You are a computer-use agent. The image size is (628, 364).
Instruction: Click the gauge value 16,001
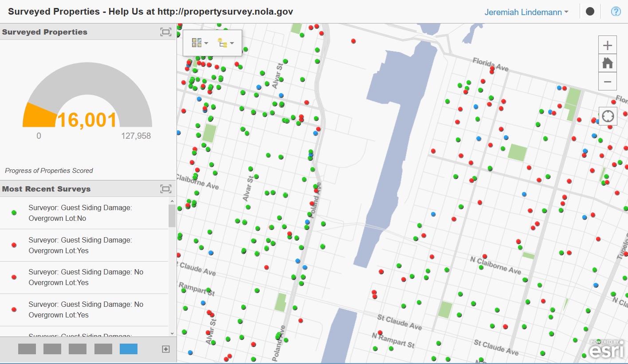tap(87, 120)
